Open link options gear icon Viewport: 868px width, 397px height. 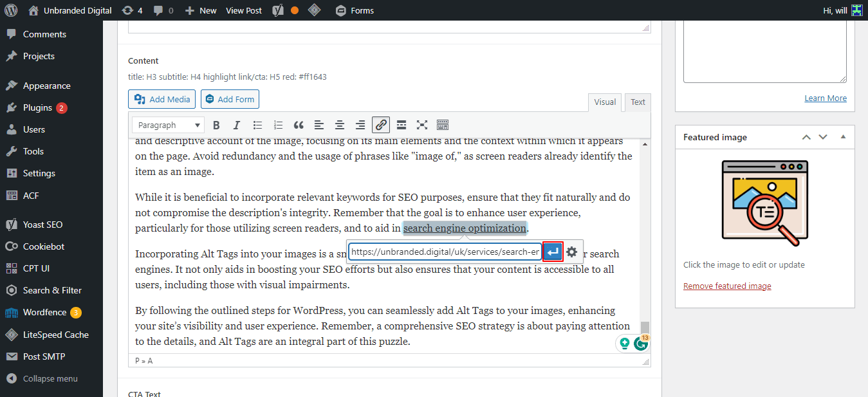point(571,252)
